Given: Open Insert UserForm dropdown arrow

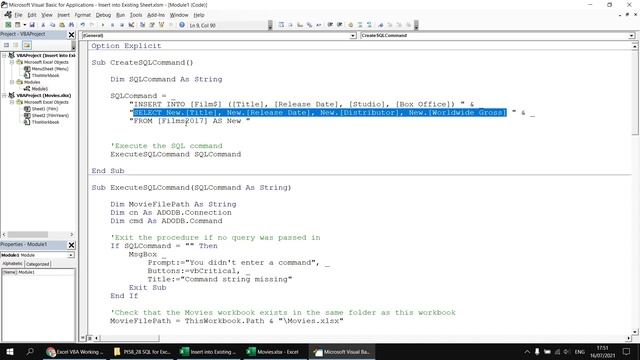Looking at the screenshot, I should point(24,25).
